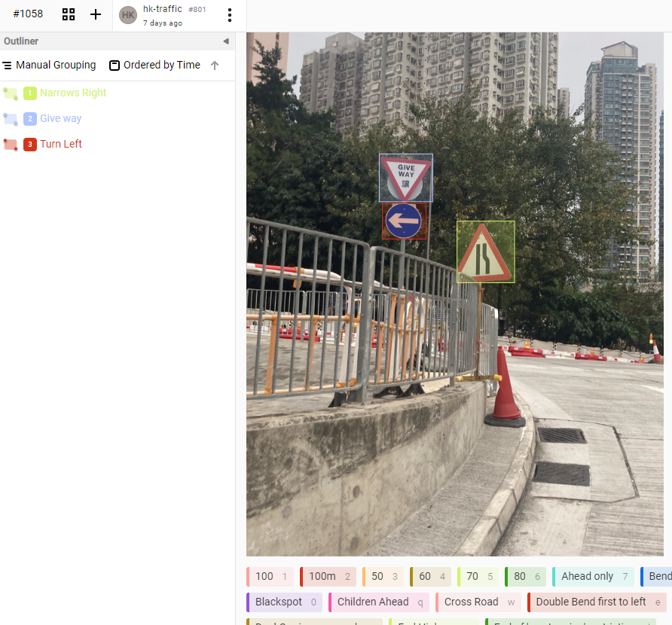Click the plus icon to add task
672x625 pixels.
96,14
